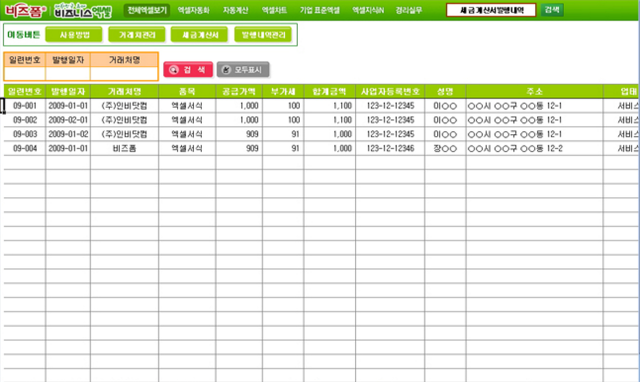Select total amount 1,100 in row 09-001
This screenshot has height=382, width=640.
point(329,106)
